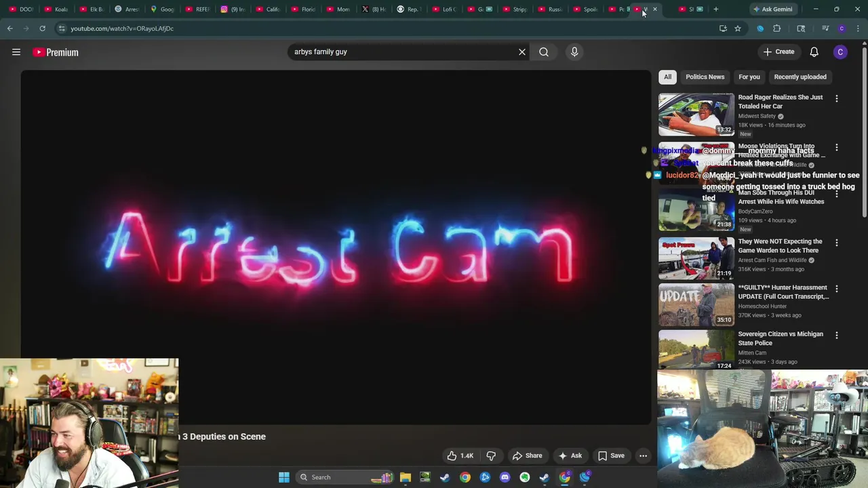The image size is (868, 488).
Task: Select the Politics News filter chip
Action: point(705,77)
